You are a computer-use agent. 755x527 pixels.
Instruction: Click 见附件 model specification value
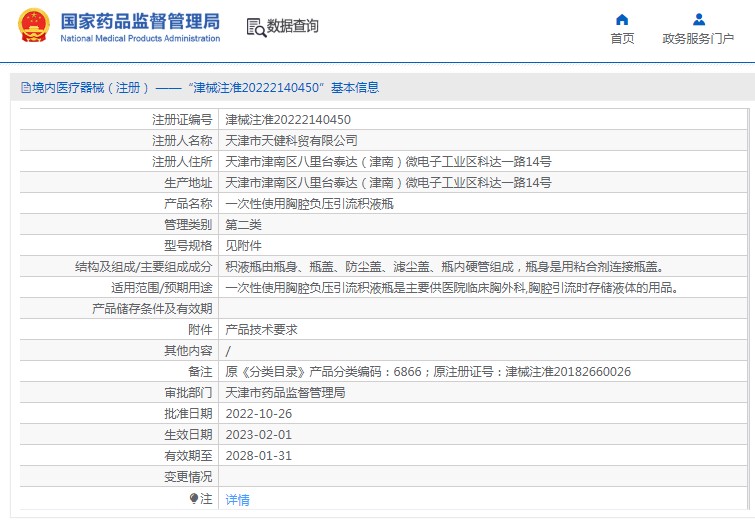(243, 246)
